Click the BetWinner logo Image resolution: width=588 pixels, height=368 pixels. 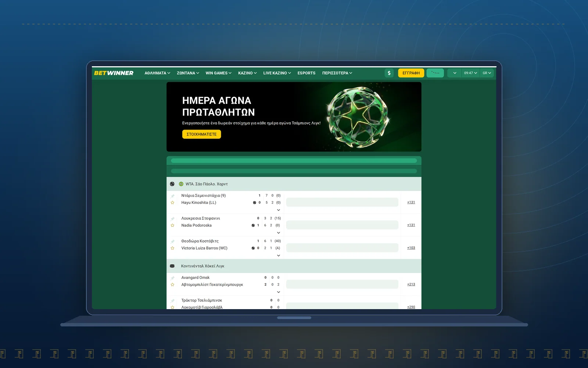click(x=114, y=73)
